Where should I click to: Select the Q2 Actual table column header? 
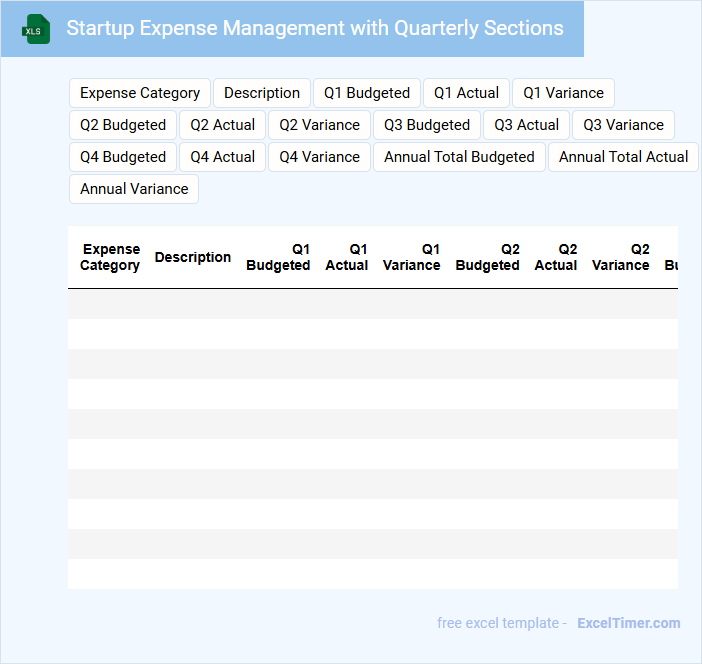point(556,257)
